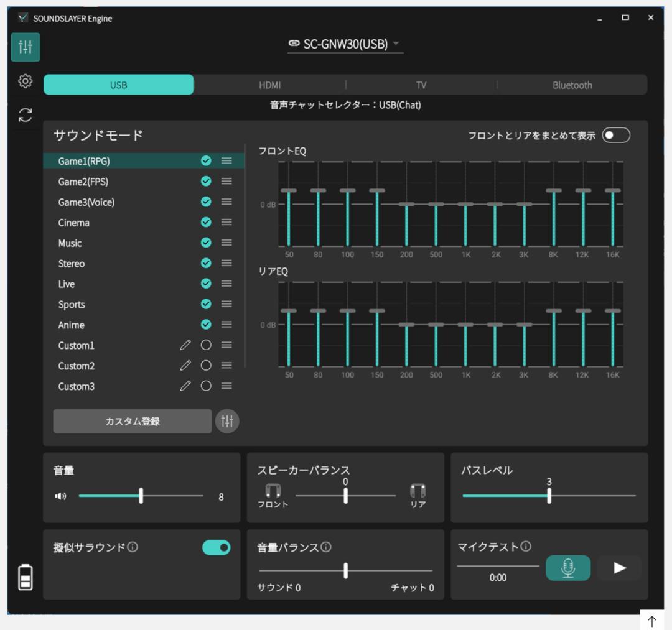Open the SC-GNW30(USB) device dropdown
The width and height of the screenshot is (672, 630).
[345, 44]
